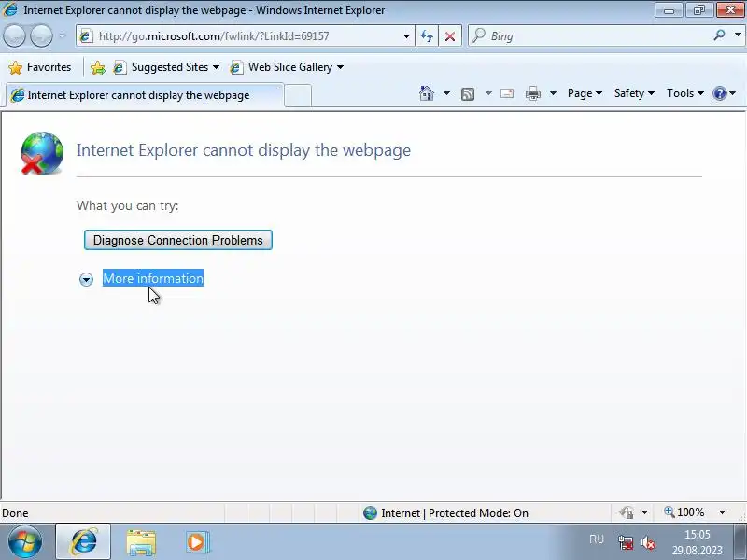The height and width of the screenshot is (560, 747).
Task: Click the muted speaker tray icon
Action: point(648,542)
